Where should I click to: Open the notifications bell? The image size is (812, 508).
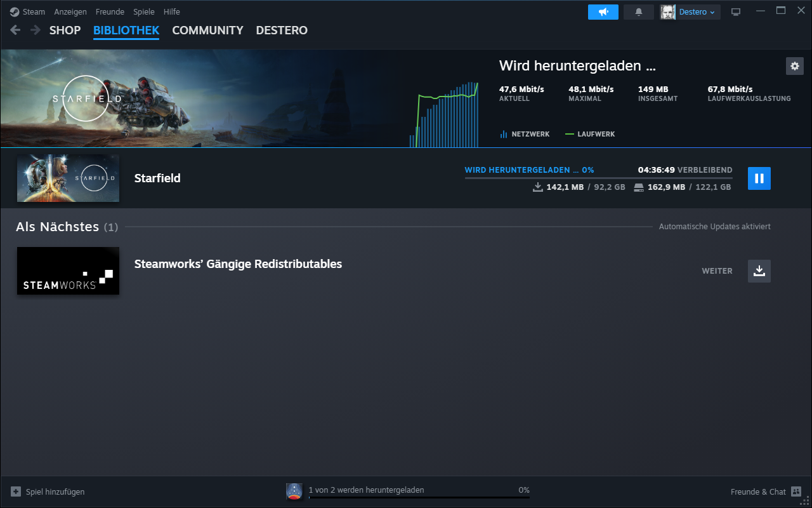click(x=638, y=12)
